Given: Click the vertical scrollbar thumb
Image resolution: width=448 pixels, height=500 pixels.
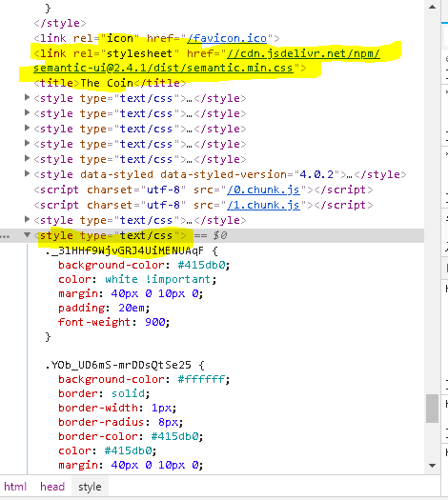Looking at the screenshot, I should point(433,409).
